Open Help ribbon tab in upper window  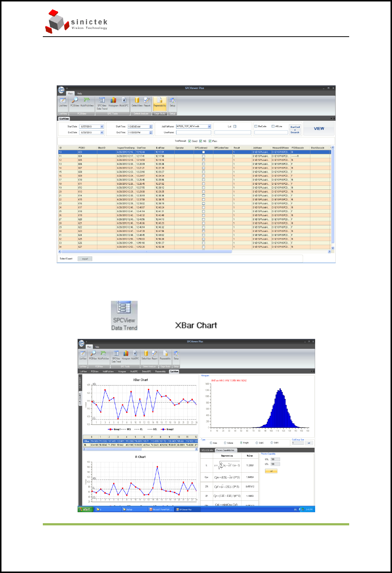tap(79, 93)
